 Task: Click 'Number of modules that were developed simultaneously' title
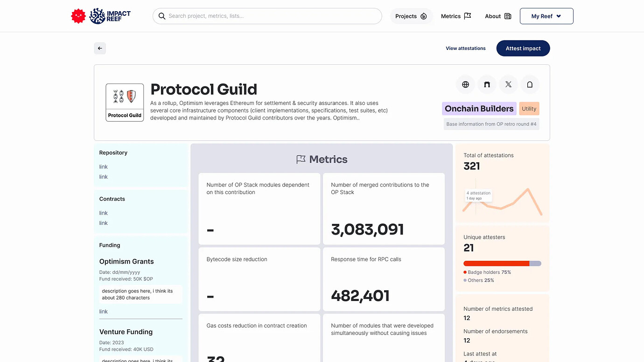(x=382, y=329)
